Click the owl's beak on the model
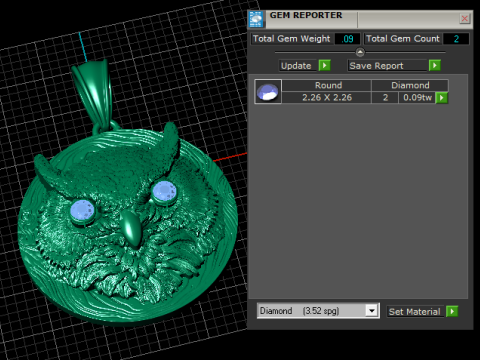The height and width of the screenshot is (360, 480). (x=132, y=228)
